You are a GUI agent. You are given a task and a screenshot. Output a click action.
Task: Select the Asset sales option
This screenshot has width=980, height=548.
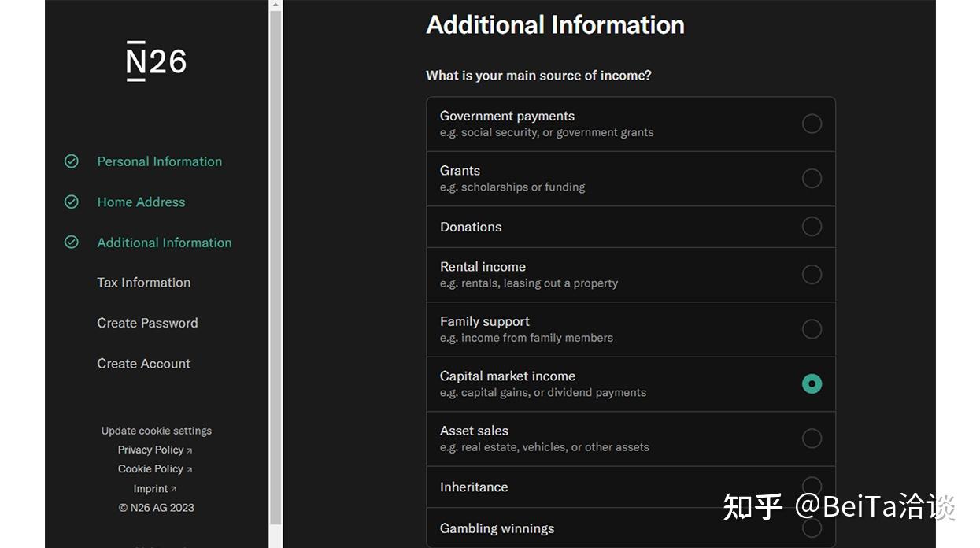(x=812, y=439)
